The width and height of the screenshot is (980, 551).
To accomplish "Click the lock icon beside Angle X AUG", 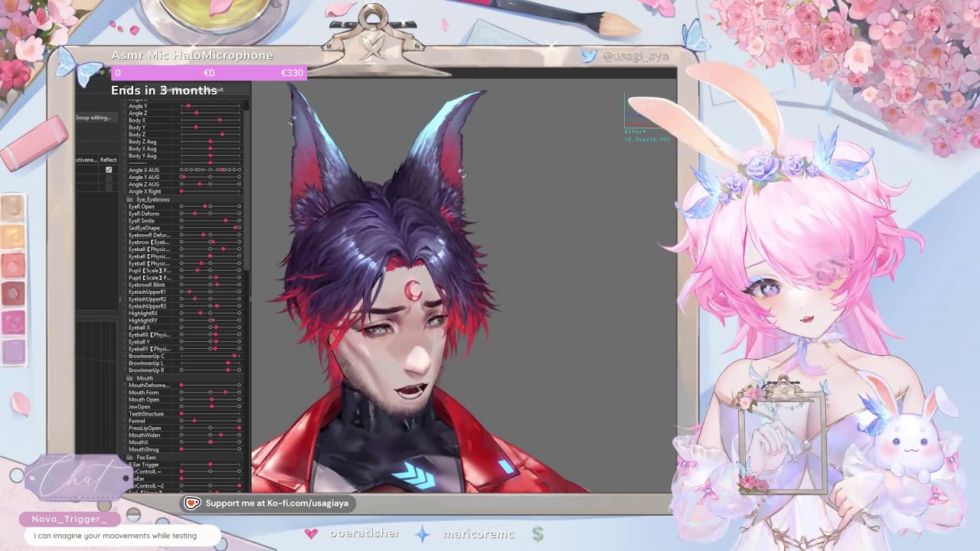I will [125, 170].
